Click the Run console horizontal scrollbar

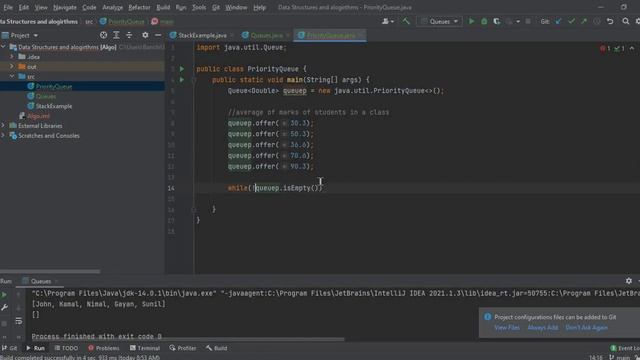click(188, 339)
